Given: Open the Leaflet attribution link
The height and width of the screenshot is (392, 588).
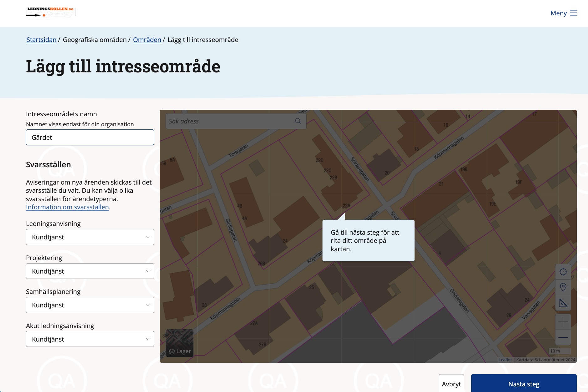Looking at the screenshot, I should coord(505,360).
